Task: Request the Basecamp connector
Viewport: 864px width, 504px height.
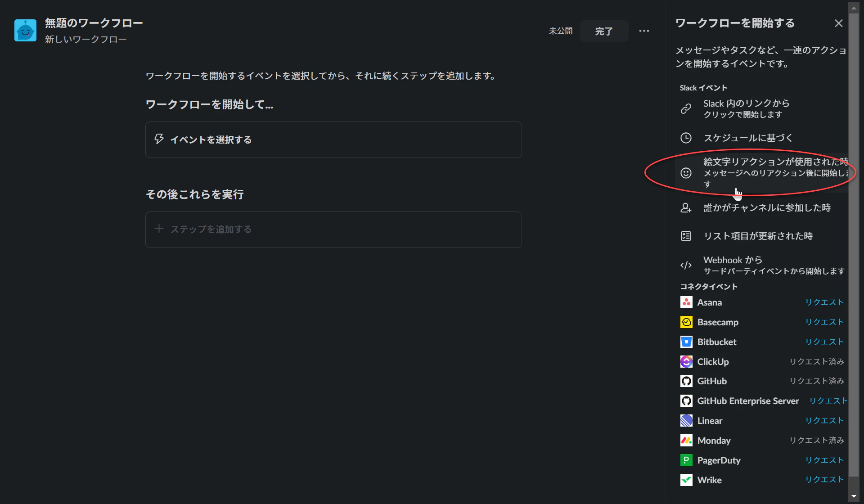Action: tap(824, 322)
